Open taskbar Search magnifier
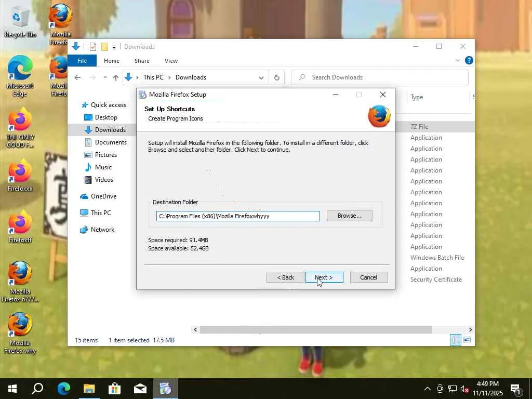 [x=37, y=389]
